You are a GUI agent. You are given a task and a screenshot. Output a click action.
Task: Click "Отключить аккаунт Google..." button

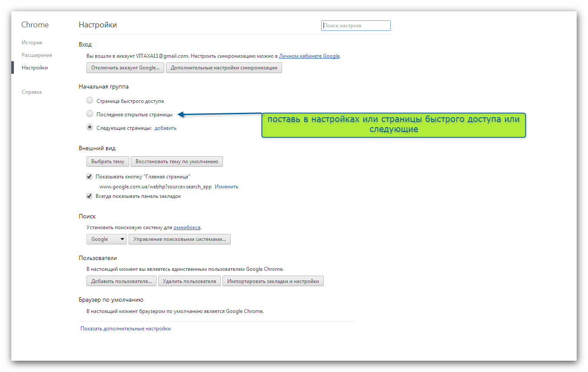[126, 68]
